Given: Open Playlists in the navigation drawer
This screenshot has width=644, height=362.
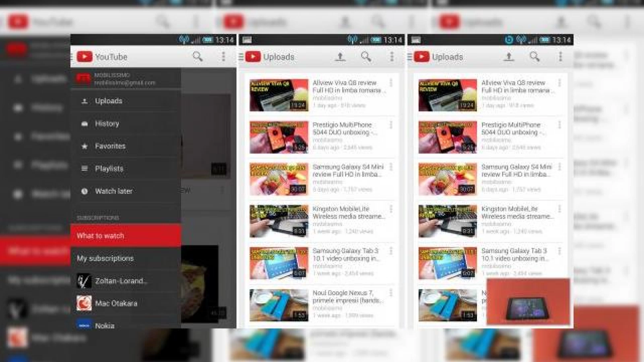Looking at the screenshot, I should [126, 169].
